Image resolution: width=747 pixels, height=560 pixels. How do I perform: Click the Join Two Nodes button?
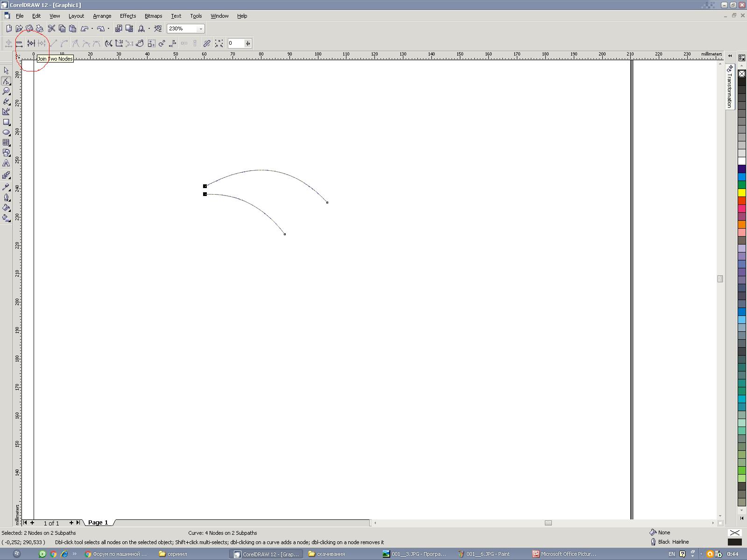tap(31, 43)
